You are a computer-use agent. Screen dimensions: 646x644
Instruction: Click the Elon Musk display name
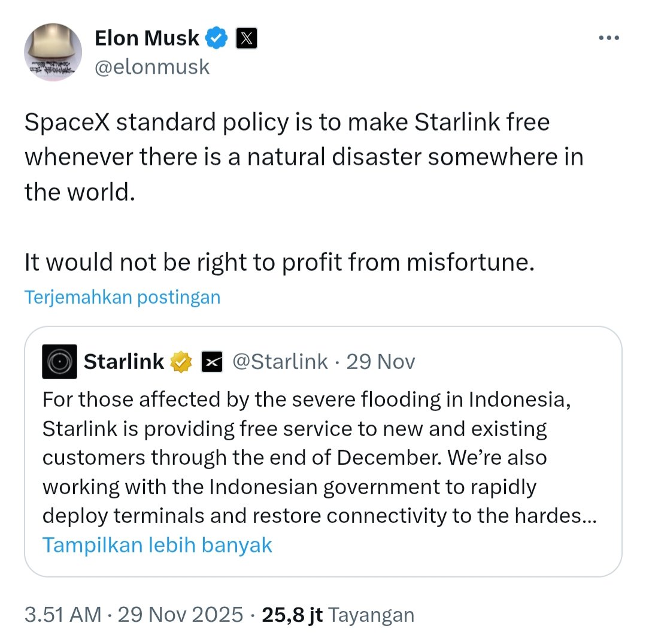pos(147,38)
